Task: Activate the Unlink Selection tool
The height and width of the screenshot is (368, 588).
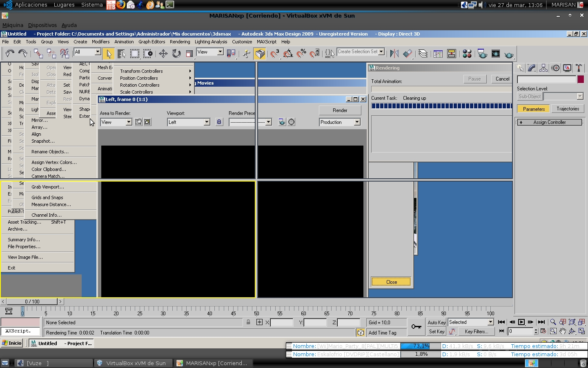Action: 51,54
